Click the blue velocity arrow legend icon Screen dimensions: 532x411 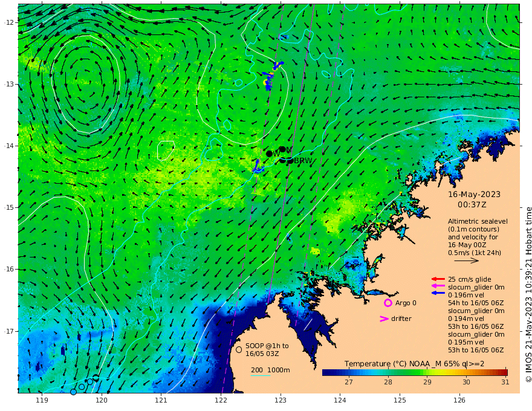tap(438, 293)
